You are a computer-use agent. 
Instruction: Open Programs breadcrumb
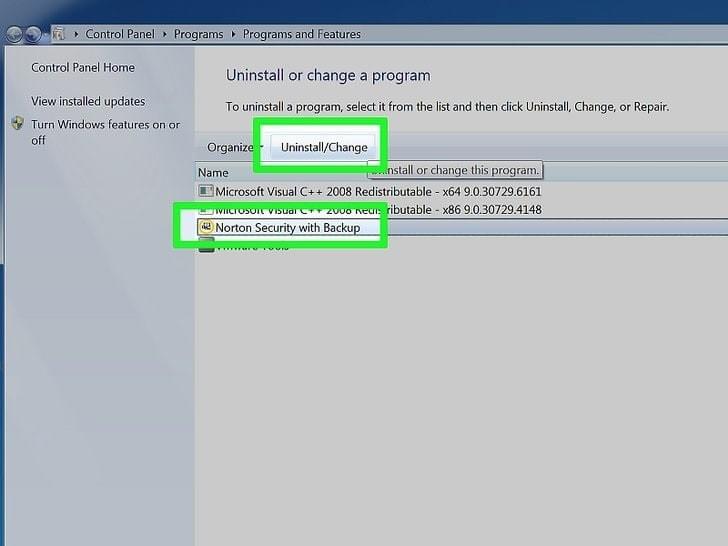tap(198, 34)
